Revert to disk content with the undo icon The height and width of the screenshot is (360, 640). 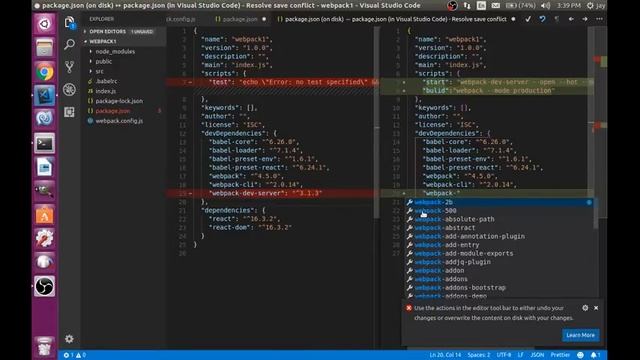pos(542,19)
